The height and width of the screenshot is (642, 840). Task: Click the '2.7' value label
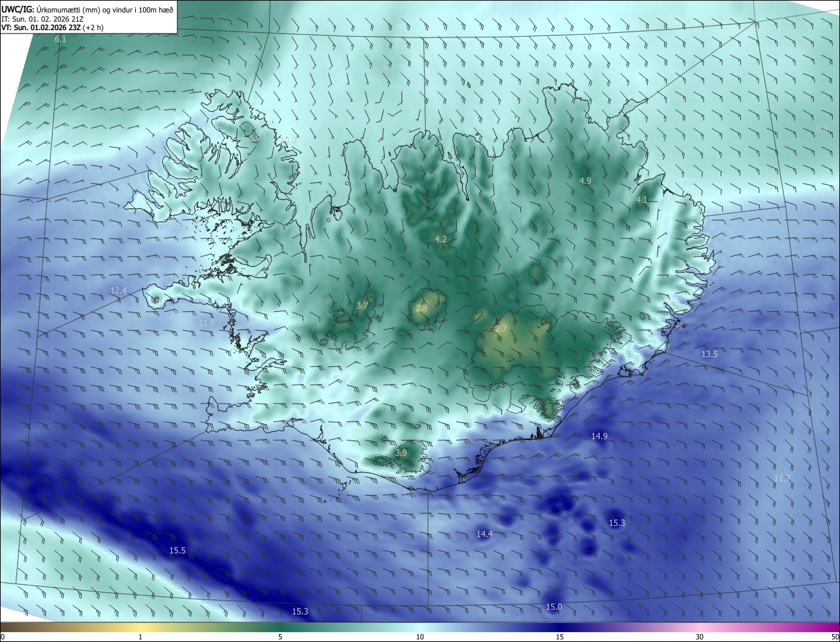coord(501,328)
